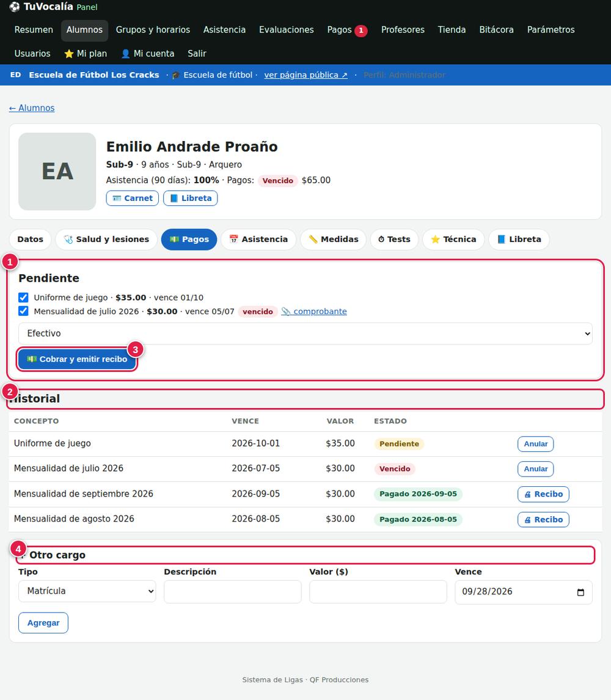Click the star icon beside Mi plan

pyautogui.click(x=69, y=54)
